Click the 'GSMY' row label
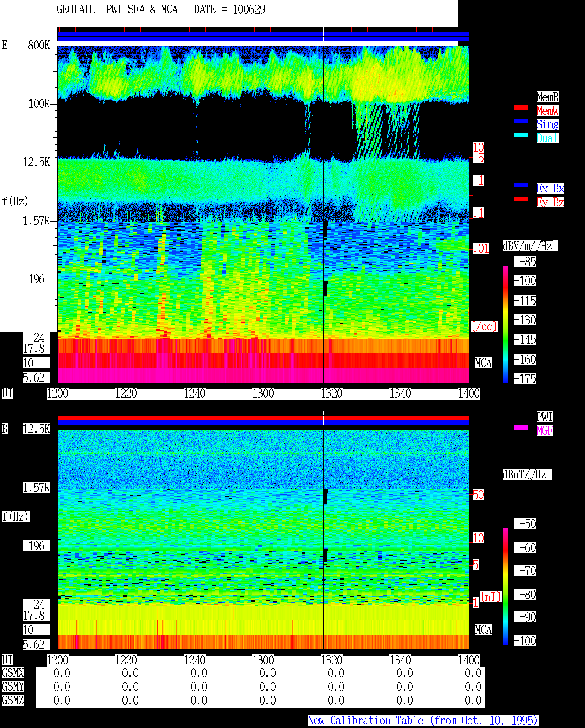The image size is (585, 728). [13, 687]
